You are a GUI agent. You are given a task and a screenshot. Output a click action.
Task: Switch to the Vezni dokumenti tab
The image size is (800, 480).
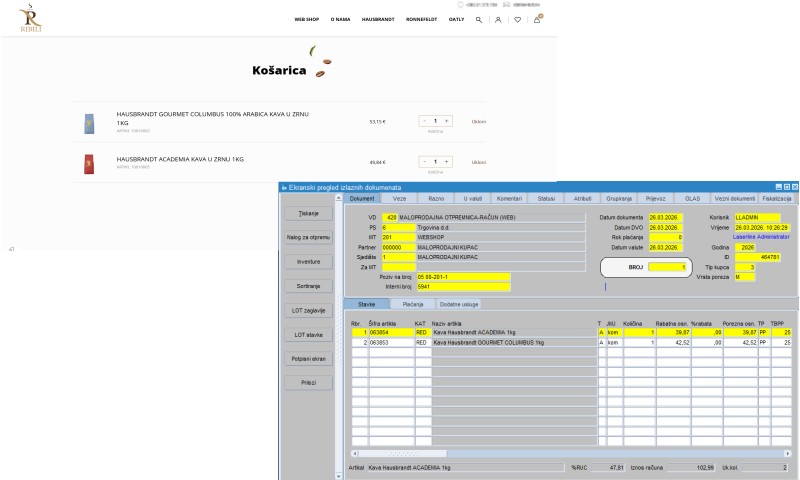click(x=735, y=198)
